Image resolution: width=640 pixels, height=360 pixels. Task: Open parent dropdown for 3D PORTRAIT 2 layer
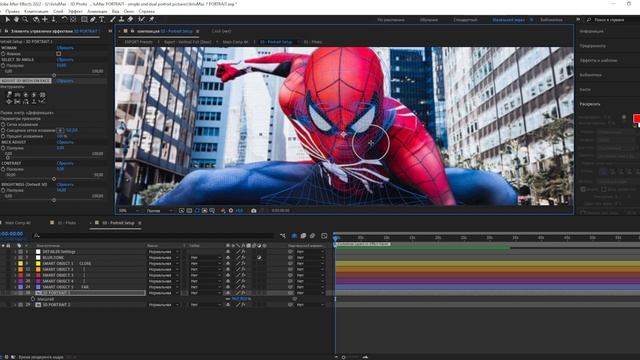310,304
